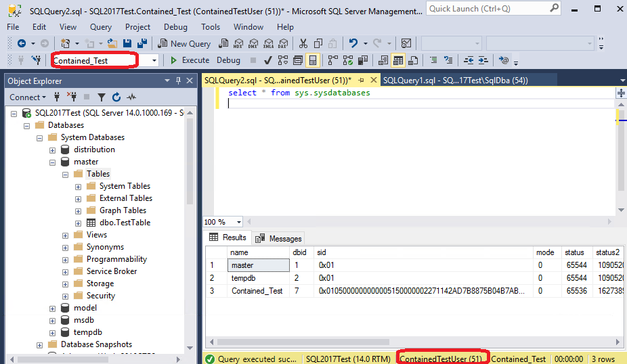
Task: Expand the distribution database node
Action: pos(52,150)
